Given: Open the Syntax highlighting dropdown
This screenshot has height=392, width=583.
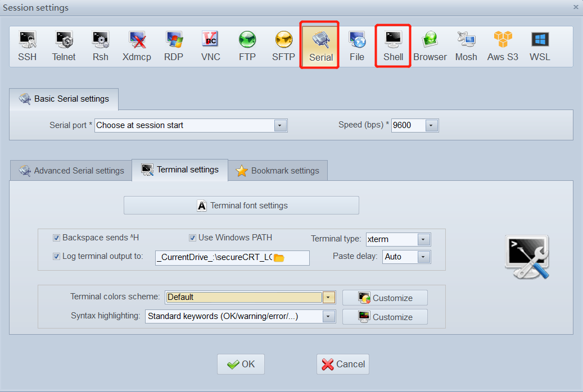Looking at the screenshot, I should [328, 317].
